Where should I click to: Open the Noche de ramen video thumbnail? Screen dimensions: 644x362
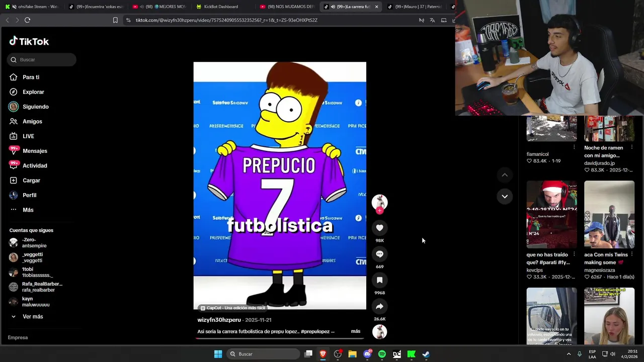(x=609, y=128)
